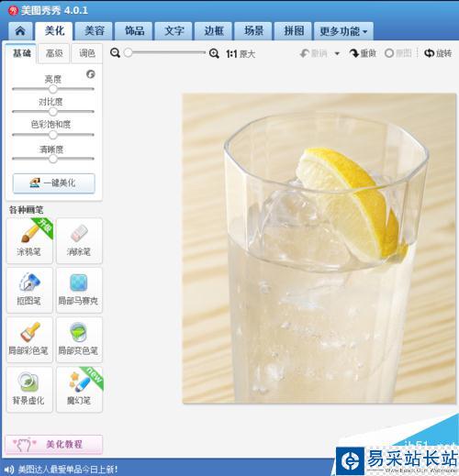
Task: Click the 亮度 brightness slider handle
Action: 53,89
